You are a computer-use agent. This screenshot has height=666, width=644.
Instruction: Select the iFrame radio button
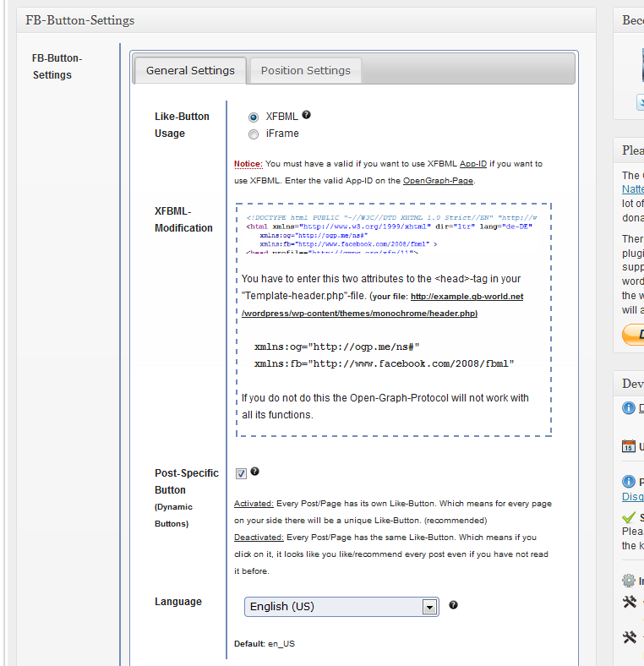tap(254, 134)
